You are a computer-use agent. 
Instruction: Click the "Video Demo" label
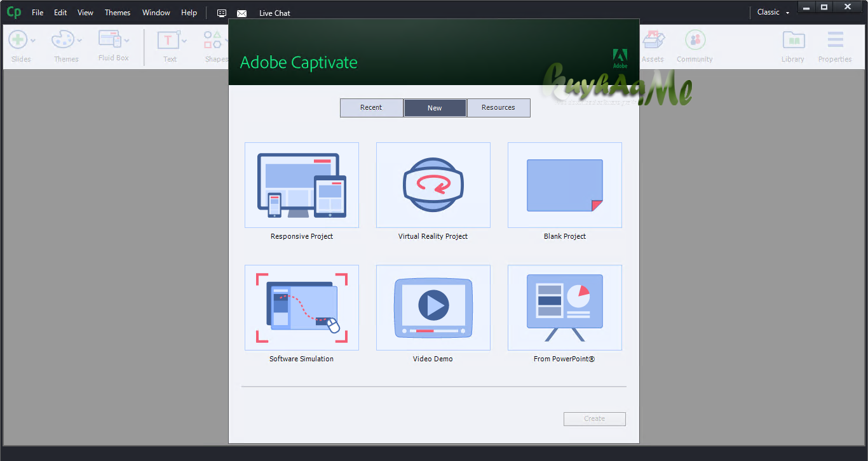(433, 359)
